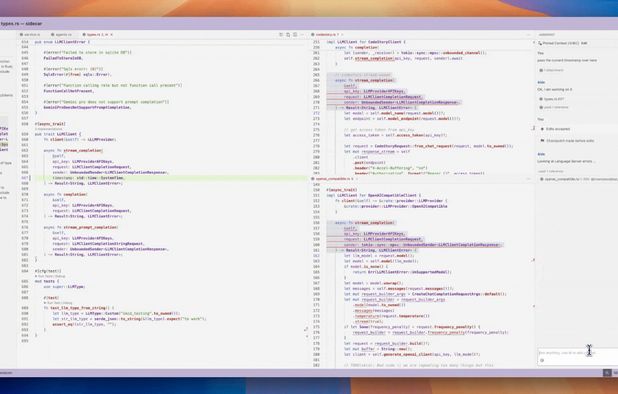Switch to the types.rs editor tab
Screen dimensions: 618x394
point(97,35)
